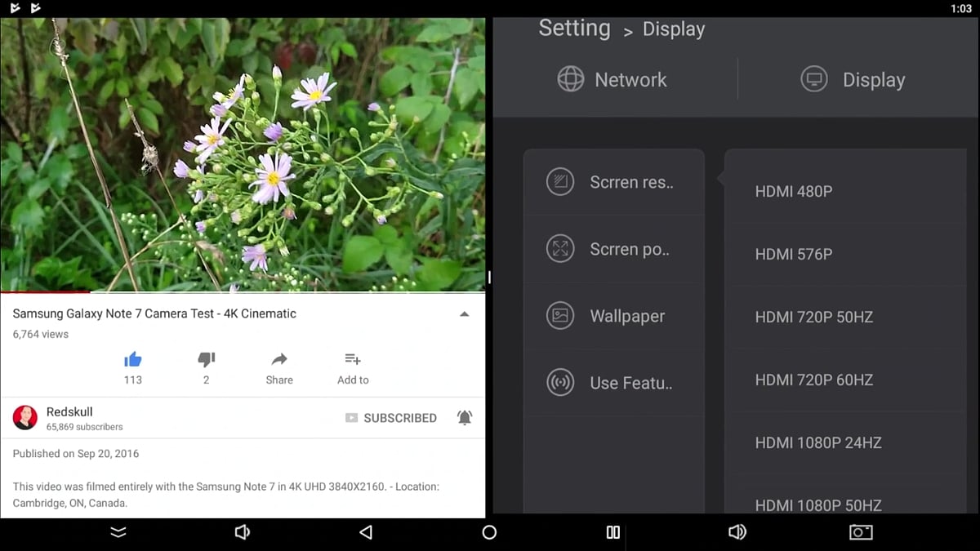Image resolution: width=980 pixels, height=551 pixels.
Task: Dislike the video with thumbs down icon
Action: point(207,359)
